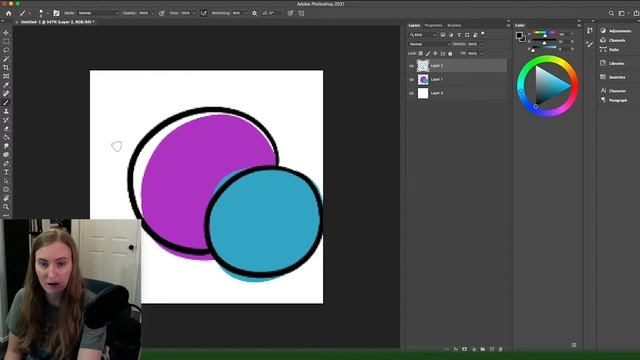The height and width of the screenshot is (360, 640).
Task: Create a new layer from Layers panel
Action: (x=492, y=349)
